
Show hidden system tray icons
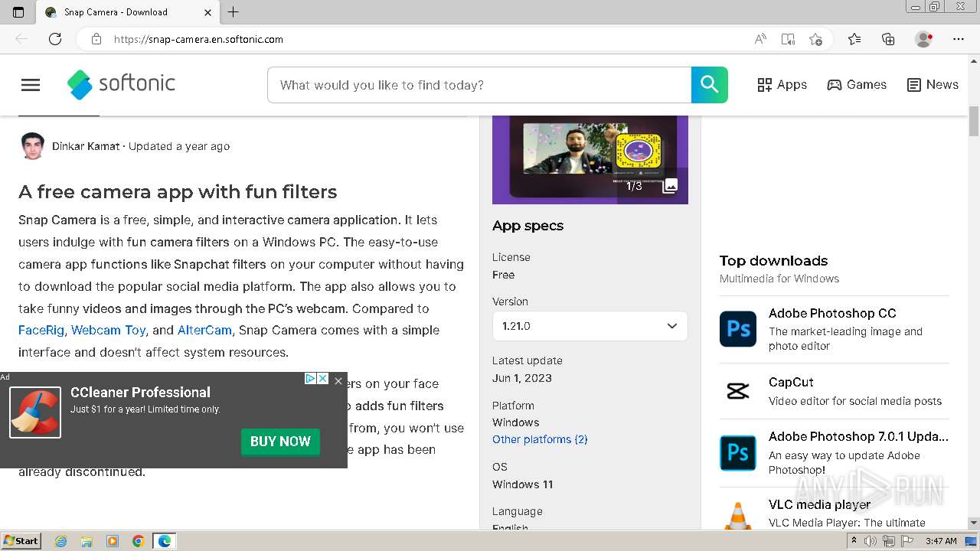[854, 541]
